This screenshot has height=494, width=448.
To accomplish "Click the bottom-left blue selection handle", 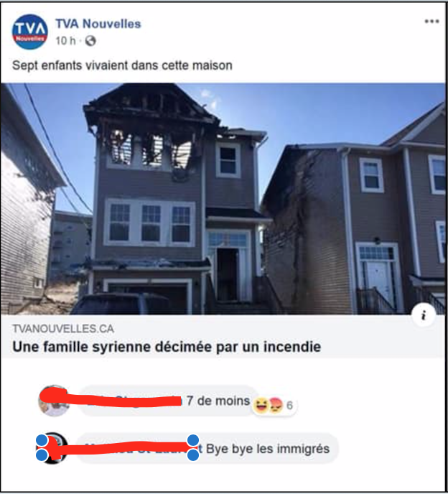I will coord(42,455).
